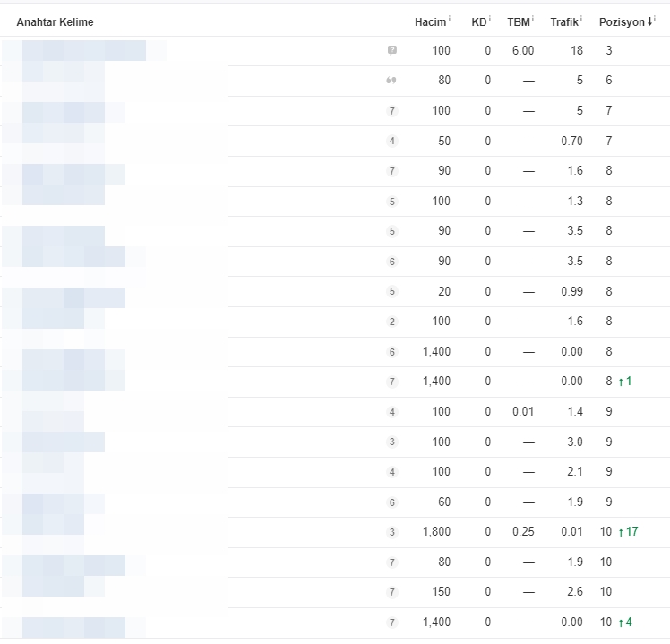Select the Hacim value 150

coord(441,592)
